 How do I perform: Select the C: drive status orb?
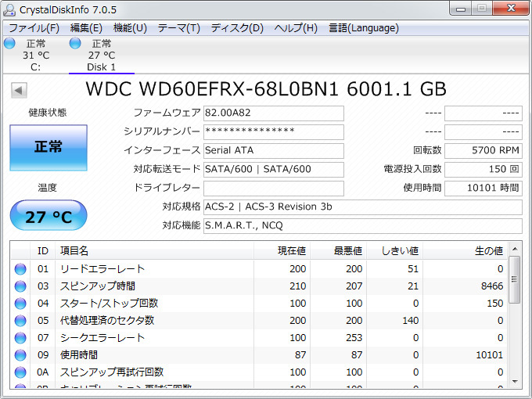point(9,44)
